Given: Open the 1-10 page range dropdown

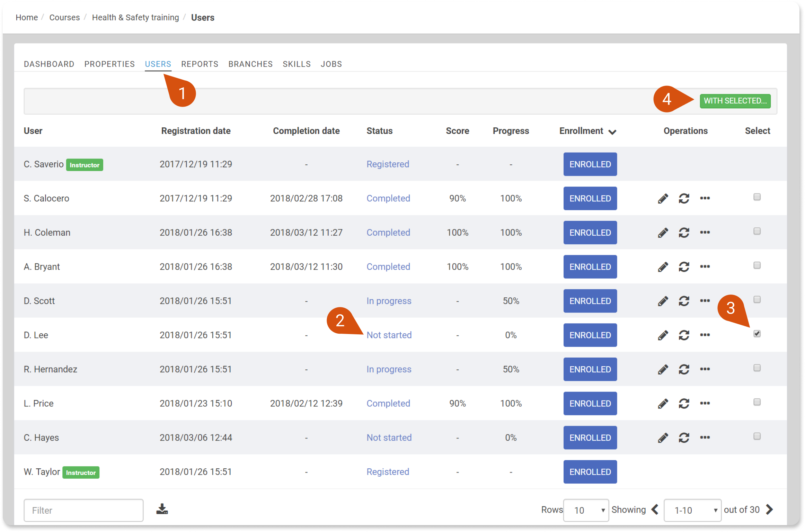Looking at the screenshot, I should 692,510.
